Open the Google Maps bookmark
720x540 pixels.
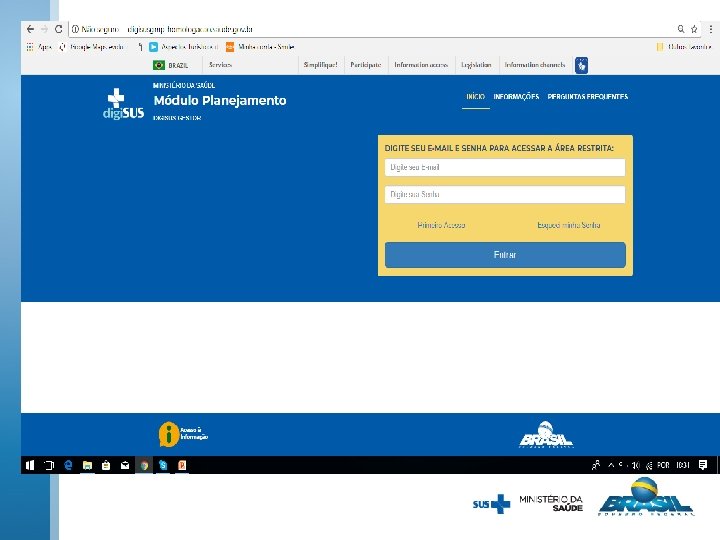tap(91, 47)
